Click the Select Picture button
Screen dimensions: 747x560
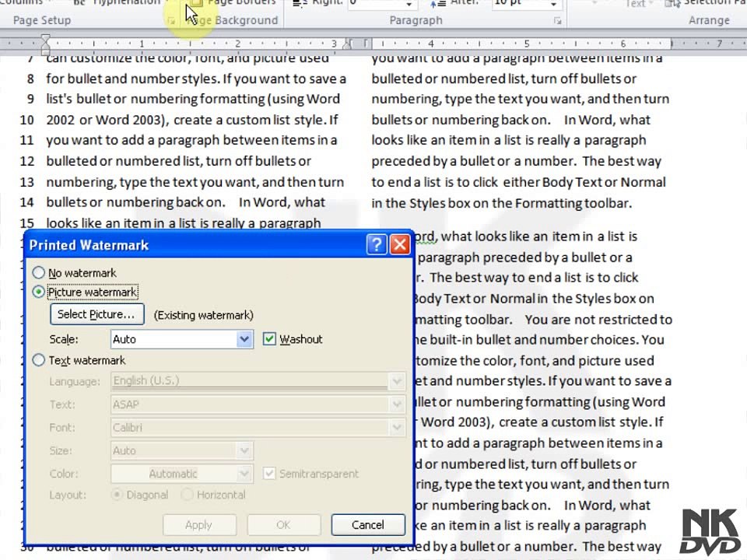tap(96, 314)
